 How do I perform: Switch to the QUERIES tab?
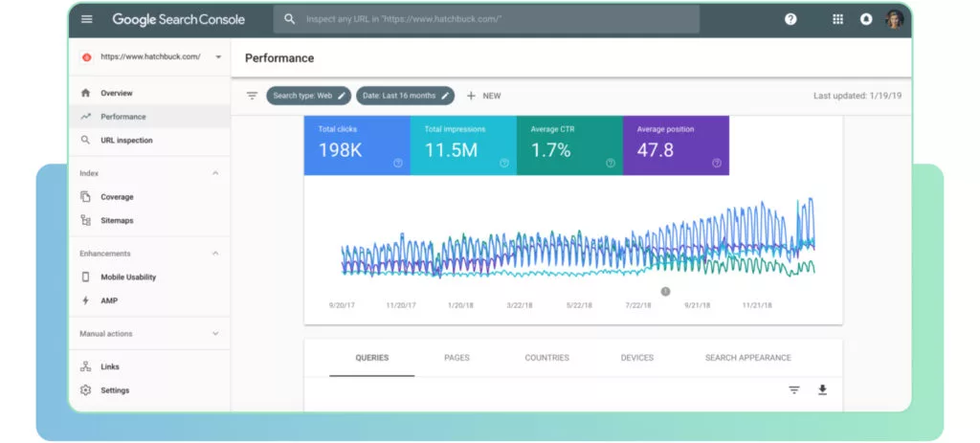[x=372, y=358]
